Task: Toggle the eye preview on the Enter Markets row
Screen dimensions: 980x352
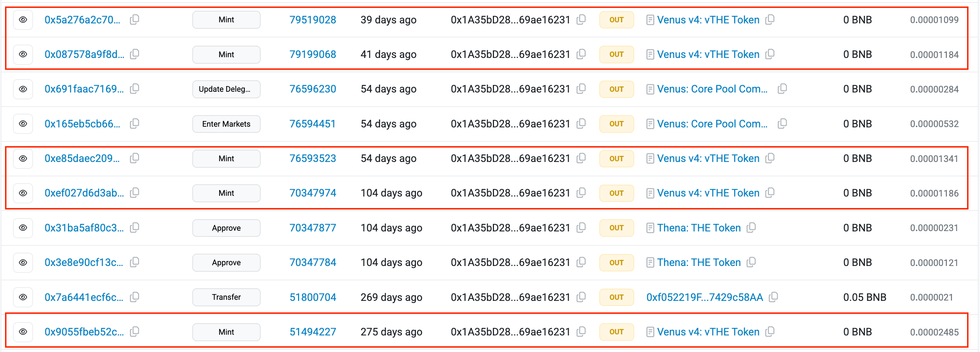Action: tap(23, 124)
